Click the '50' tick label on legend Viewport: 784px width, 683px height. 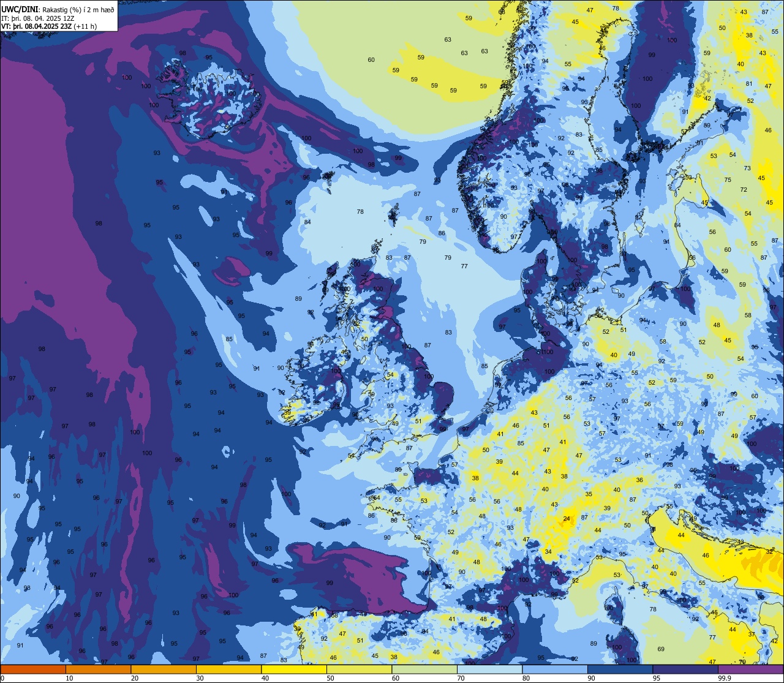pyautogui.click(x=330, y=678)
